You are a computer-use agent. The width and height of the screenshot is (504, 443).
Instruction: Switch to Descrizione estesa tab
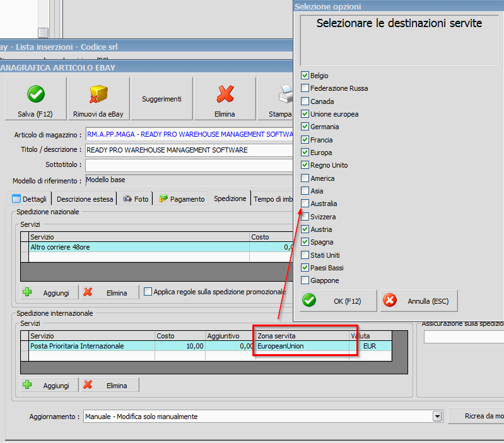pos(85,199)
